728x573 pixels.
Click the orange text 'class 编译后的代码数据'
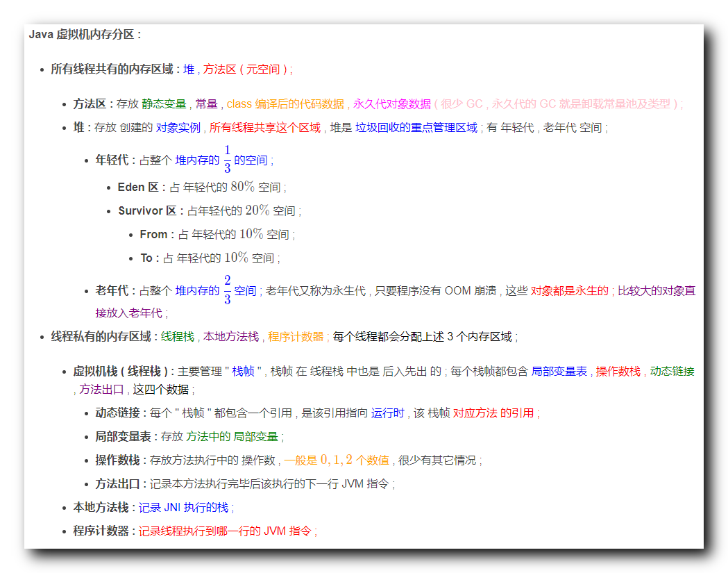[285, 104]
